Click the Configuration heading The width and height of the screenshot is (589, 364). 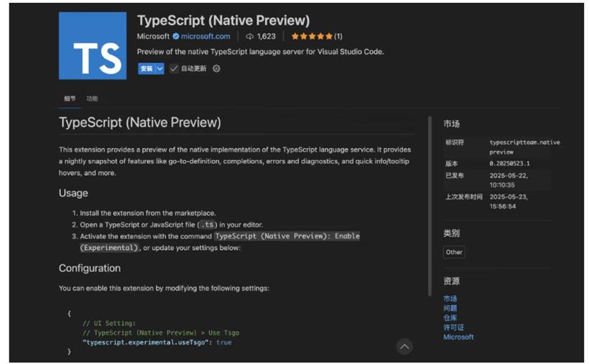tap(90, 269)
